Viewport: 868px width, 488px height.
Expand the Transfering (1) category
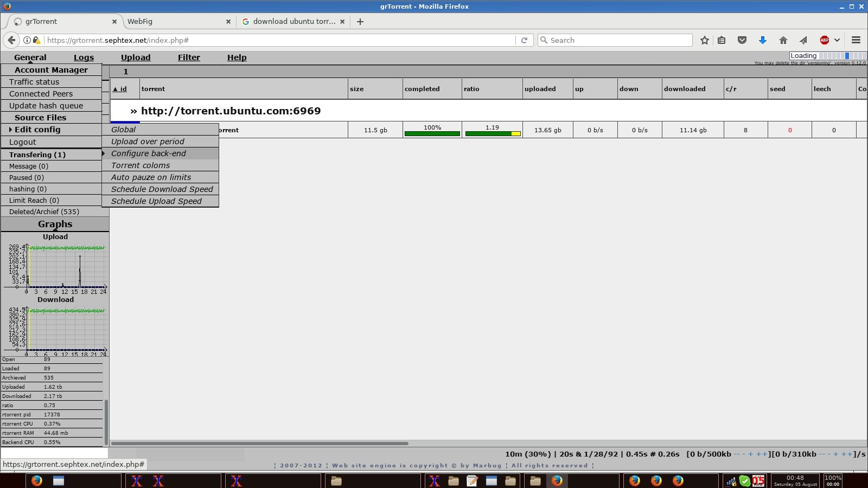(x=37, y=155)
